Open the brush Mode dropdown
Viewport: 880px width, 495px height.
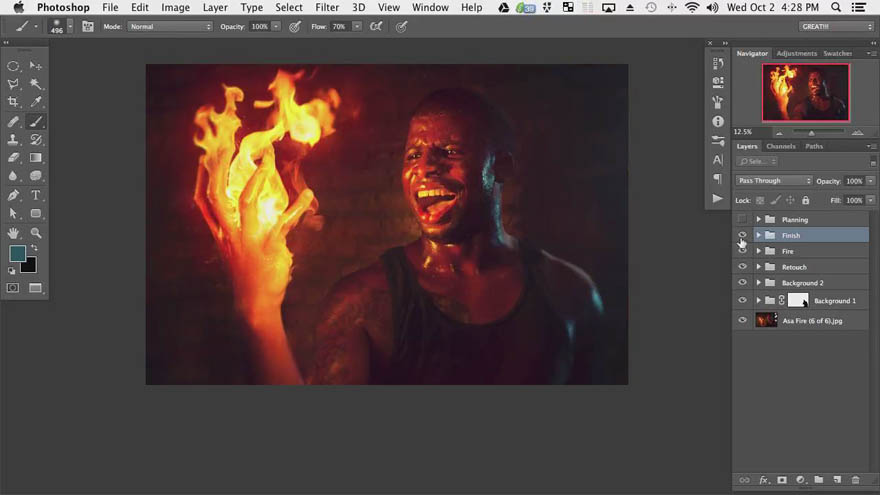click(170, 26)
